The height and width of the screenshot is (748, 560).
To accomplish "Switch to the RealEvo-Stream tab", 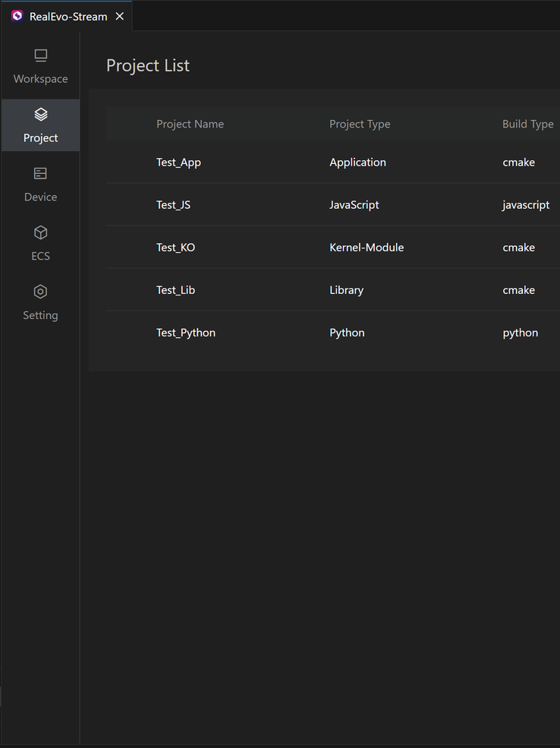I will (68, 17).
